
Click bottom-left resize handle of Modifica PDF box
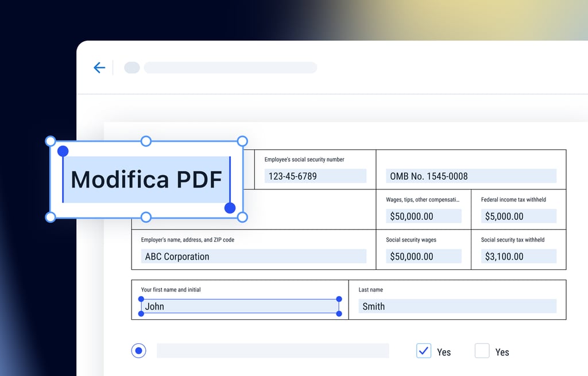click(51, 217)
